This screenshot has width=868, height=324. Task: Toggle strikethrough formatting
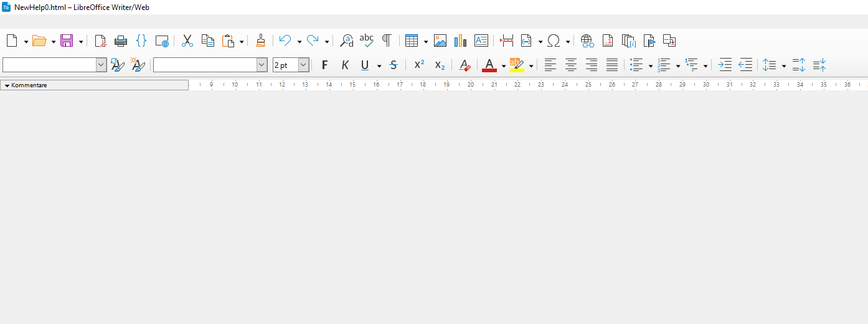click(x=394, y=65)
